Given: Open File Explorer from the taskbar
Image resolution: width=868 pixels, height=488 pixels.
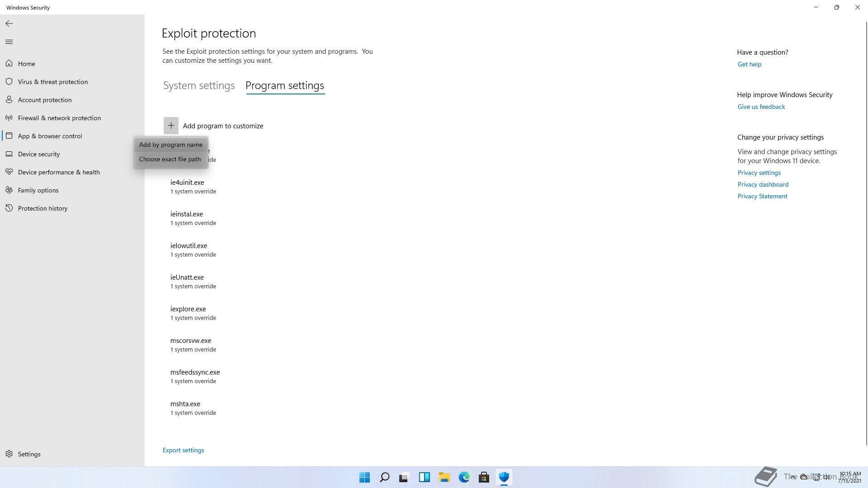Looking at the screenshot, I should 444,477.
